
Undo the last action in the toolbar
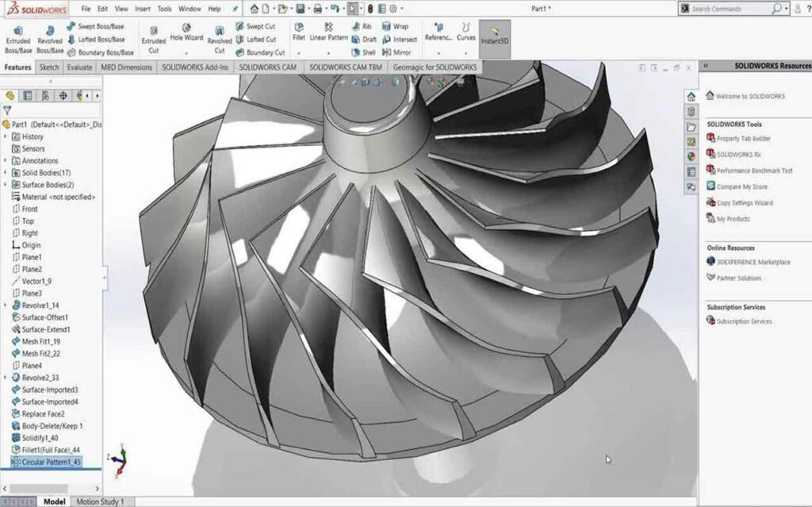click(x=335, y=9)
